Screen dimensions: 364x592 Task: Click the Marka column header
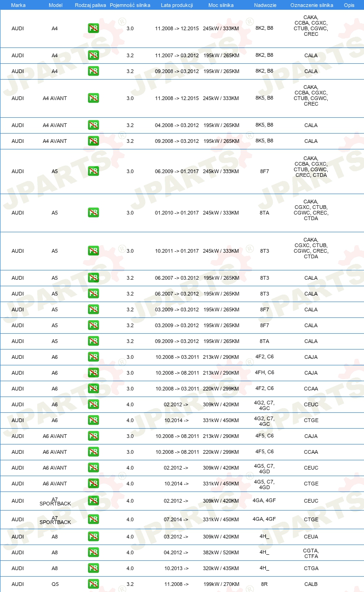[18, 5]
